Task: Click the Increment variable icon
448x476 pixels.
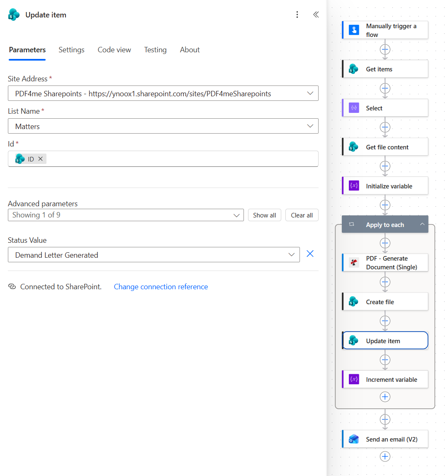Action: coord(354,379)
